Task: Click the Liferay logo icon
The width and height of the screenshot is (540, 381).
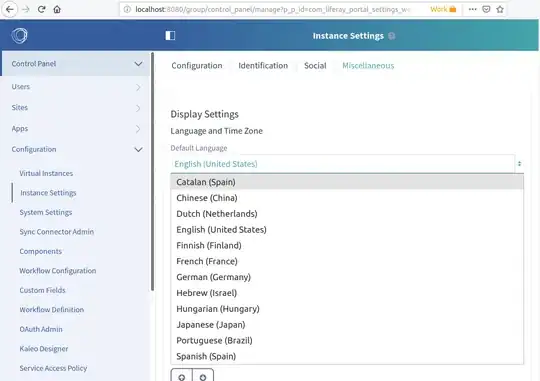Action: click(19, 35)
